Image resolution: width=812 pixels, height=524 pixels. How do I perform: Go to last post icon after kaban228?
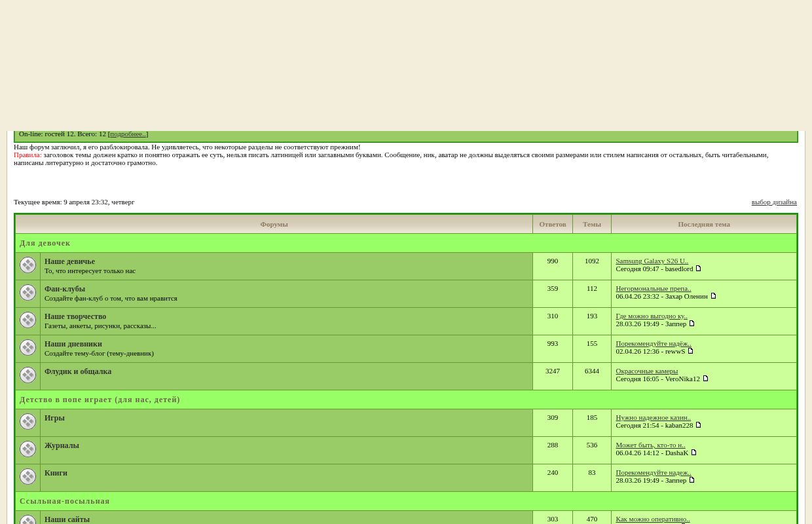pos(698,425)
